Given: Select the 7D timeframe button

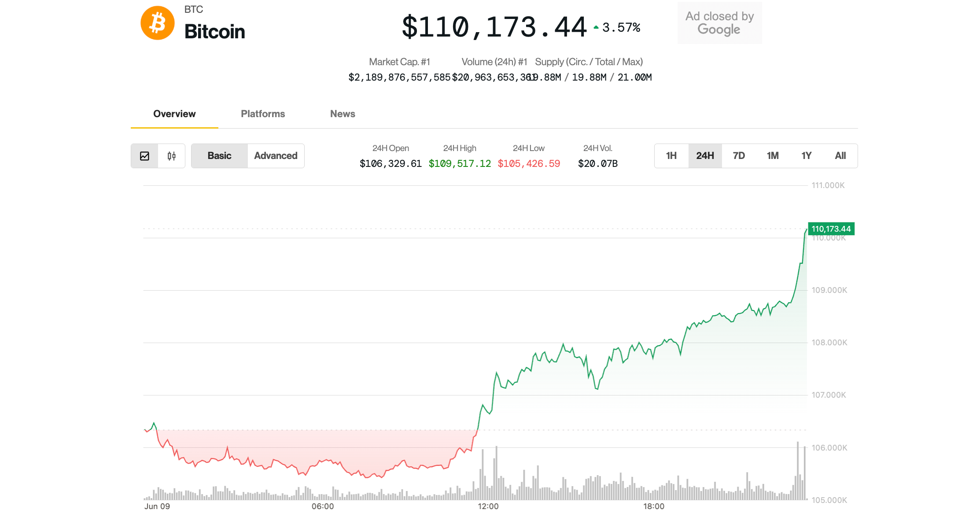Looking at the screenshot, I should pos(739,155).
